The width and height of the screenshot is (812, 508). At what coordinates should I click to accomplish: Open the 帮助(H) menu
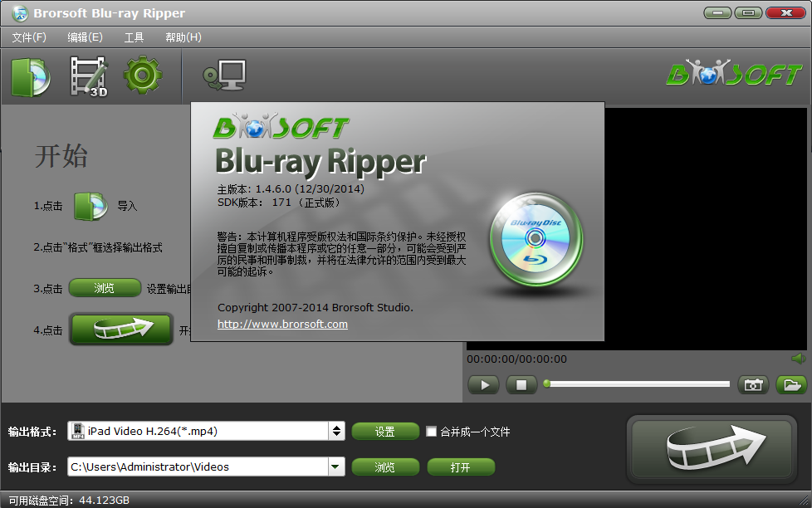(x=183, y=37)
